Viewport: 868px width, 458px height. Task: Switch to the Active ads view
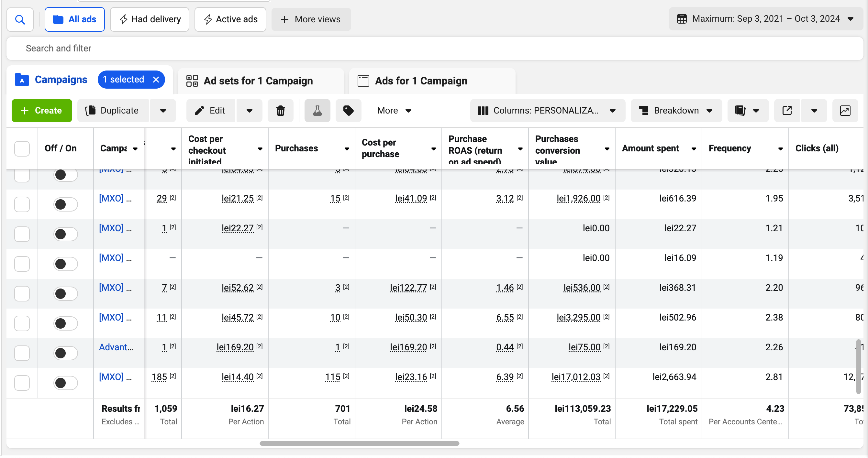(x=230, y=19)
